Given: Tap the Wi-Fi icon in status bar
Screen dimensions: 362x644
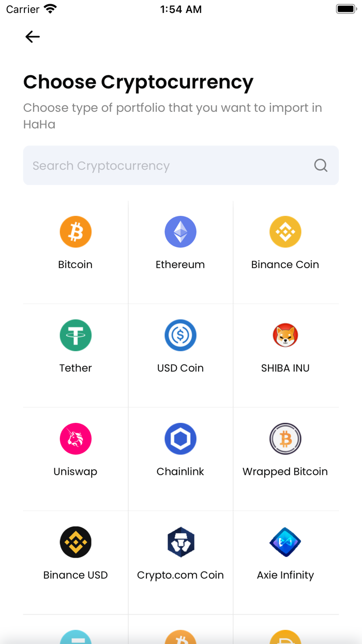Looking at the screenshot, I should (x=50, y=9).
